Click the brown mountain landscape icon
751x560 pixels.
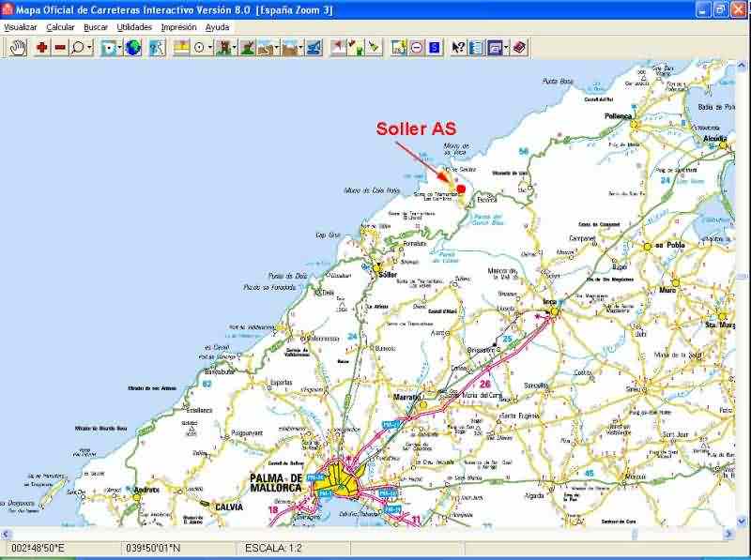[289, 48]
